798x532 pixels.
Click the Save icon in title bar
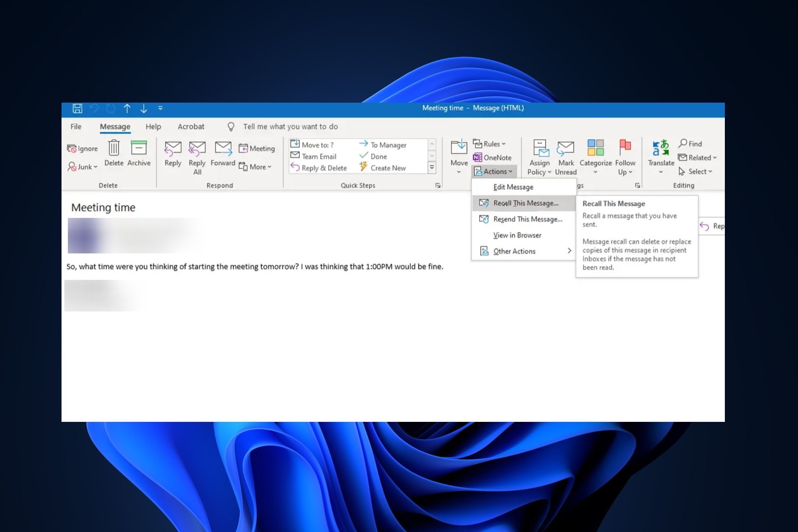(x=77, y=108)
